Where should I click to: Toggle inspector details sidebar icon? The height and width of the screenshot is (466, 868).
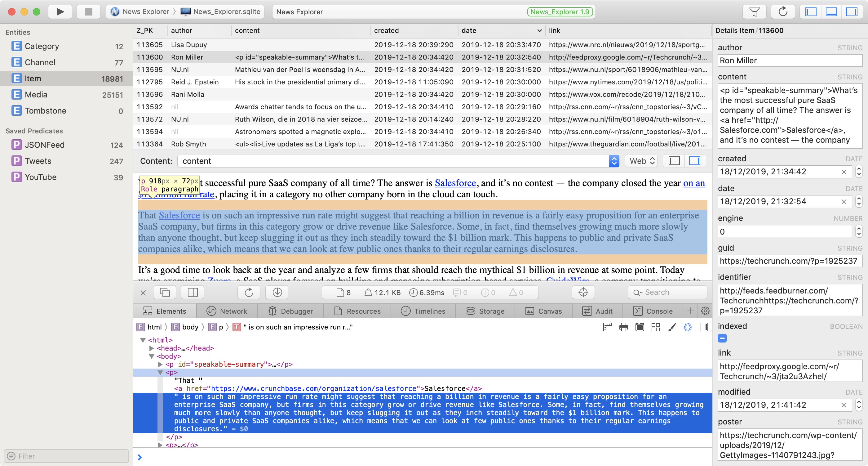pyautogui.click(x=704, y=327)
